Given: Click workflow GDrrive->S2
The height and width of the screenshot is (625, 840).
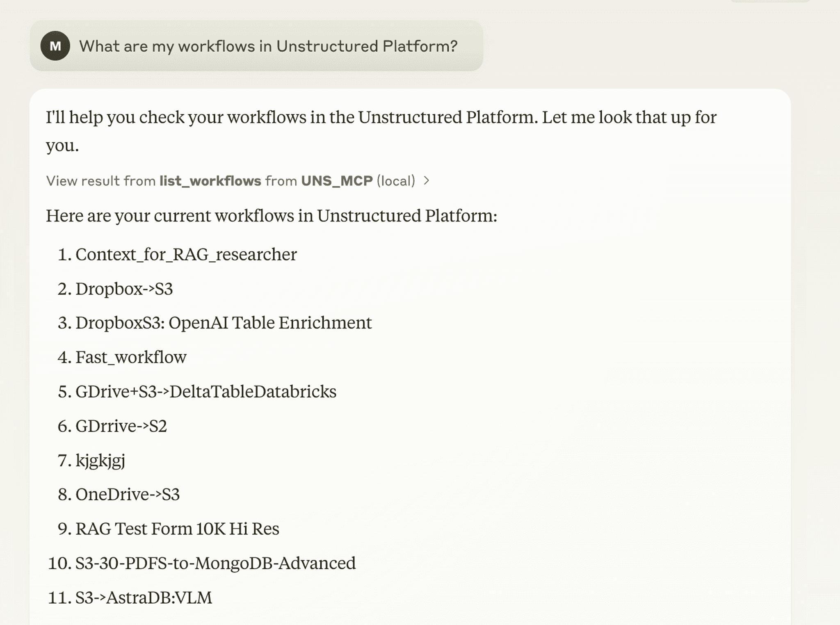Looking at the screenshot, I should [121, 426].
